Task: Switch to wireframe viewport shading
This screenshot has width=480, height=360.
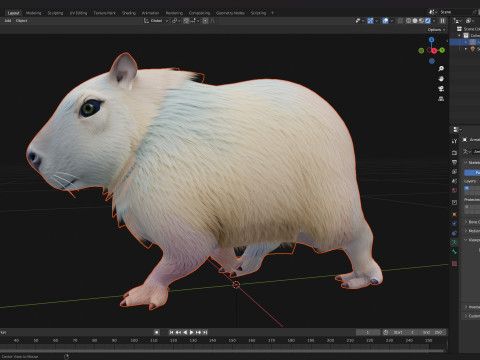Action: (x=409, y=21)
